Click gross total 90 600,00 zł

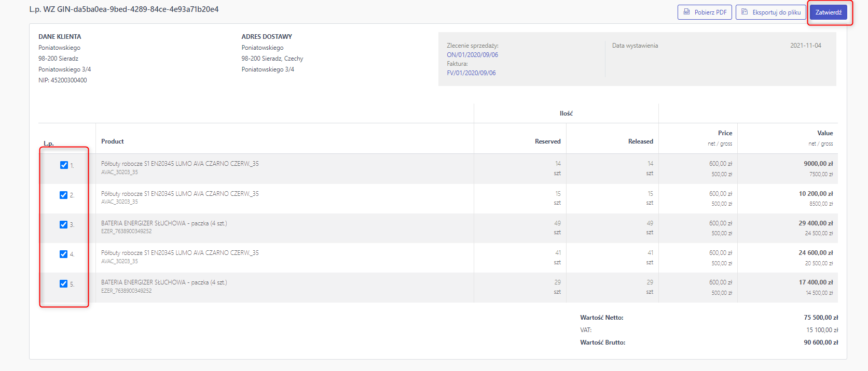tap(821, 343)
